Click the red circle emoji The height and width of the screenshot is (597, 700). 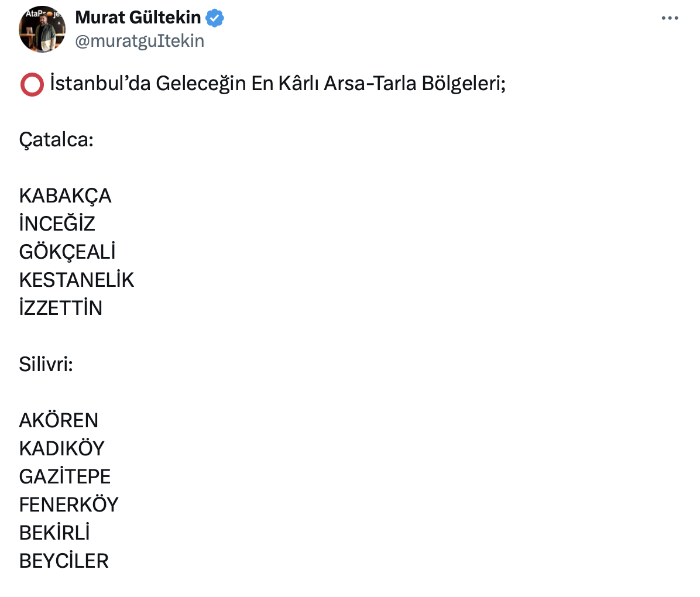coord(32,85)
